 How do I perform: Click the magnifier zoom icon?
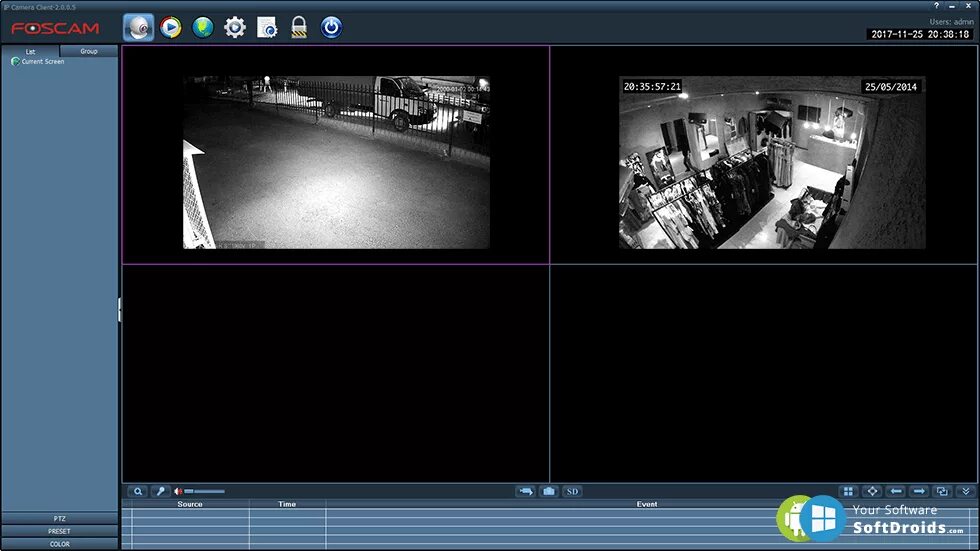point(138,492)
